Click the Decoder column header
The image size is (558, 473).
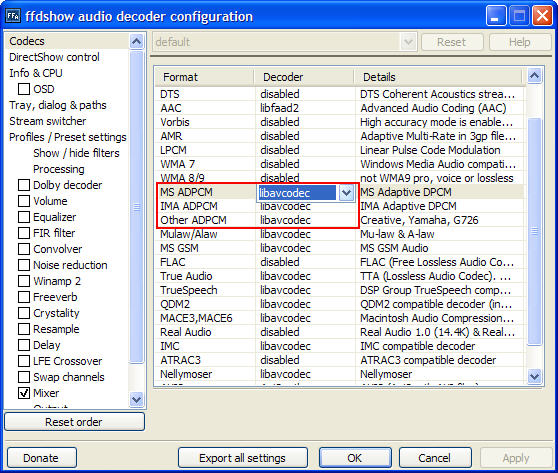tap(304, 77)
